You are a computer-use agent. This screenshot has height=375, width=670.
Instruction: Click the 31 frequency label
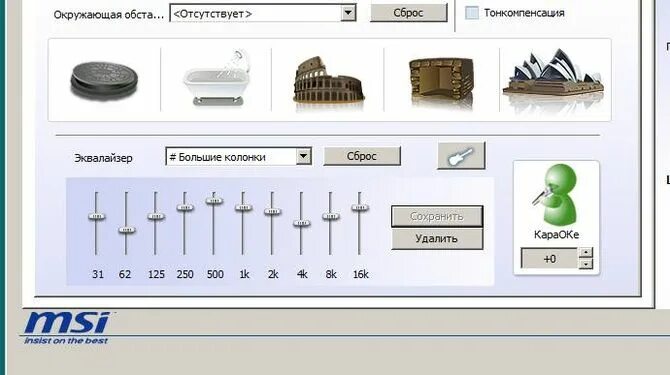pyautogui.click(x=98, y=274)
